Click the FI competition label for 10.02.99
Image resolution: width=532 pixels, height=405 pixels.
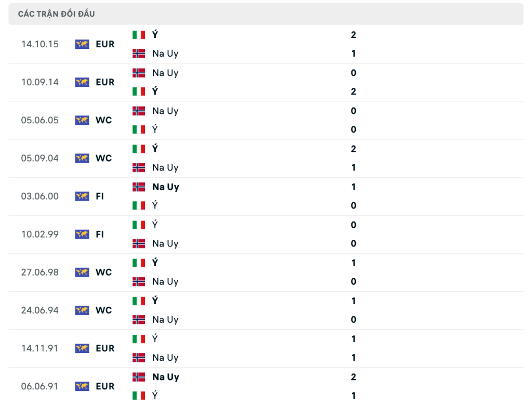tap(100, 234)
